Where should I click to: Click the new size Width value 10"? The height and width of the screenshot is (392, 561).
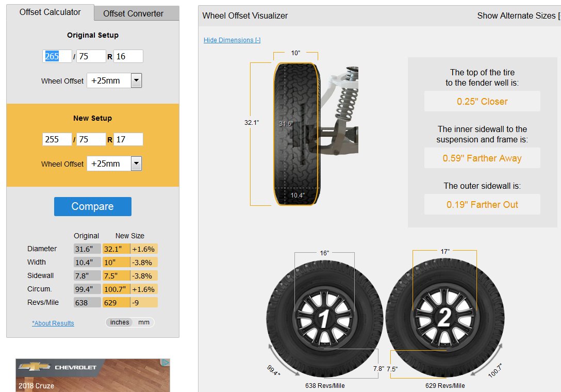pos(117,263)
